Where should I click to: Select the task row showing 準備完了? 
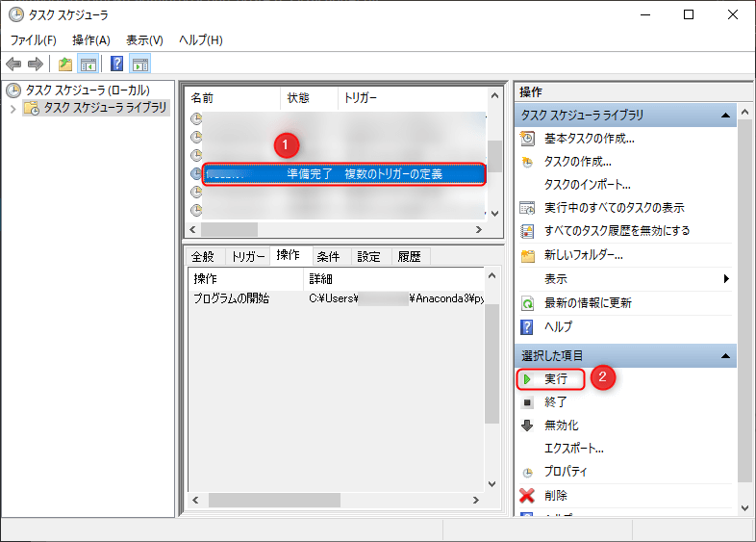[x=344, y=173]
